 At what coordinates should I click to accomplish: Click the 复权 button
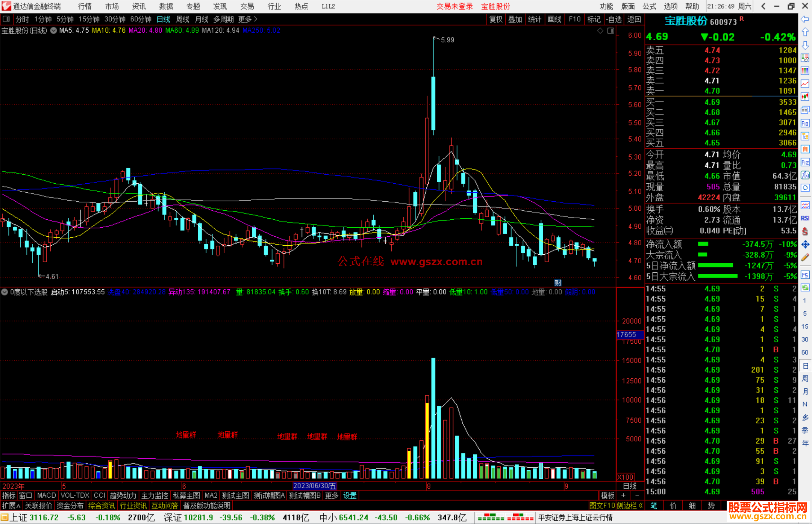tap(496, 19)
